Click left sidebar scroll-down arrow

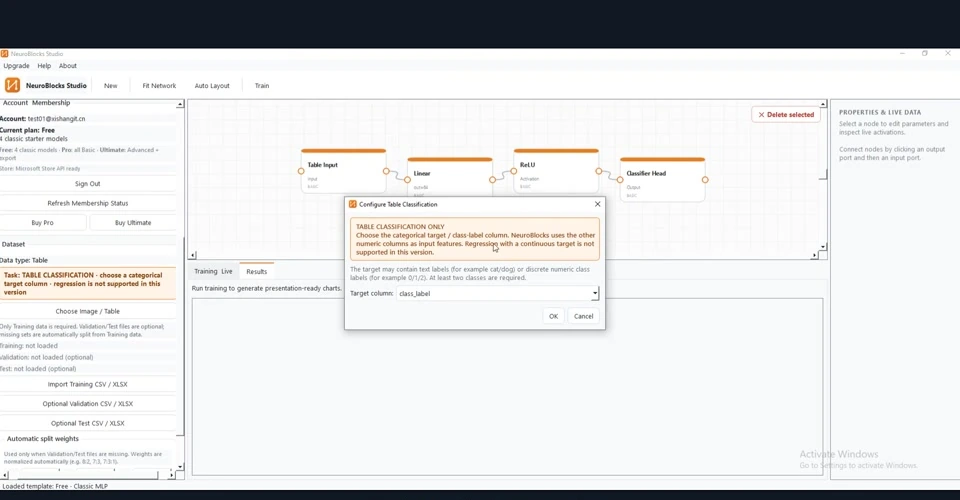tap(180, 467)
